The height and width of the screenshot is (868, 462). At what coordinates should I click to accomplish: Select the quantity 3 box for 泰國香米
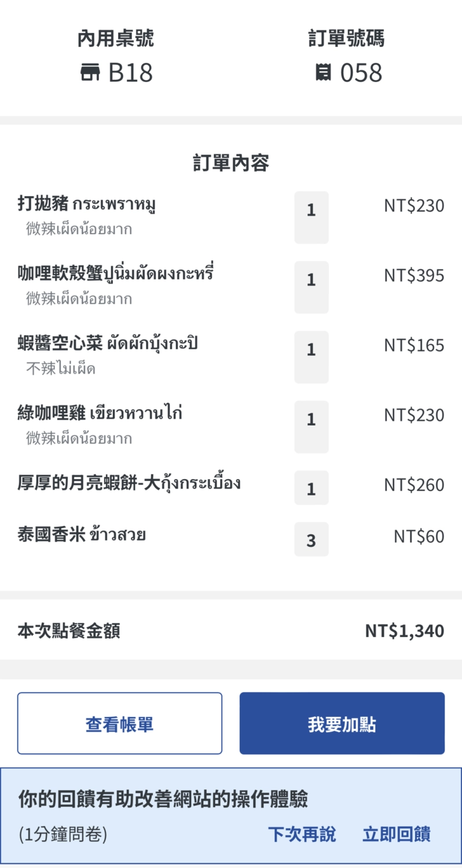coord(311,539)
